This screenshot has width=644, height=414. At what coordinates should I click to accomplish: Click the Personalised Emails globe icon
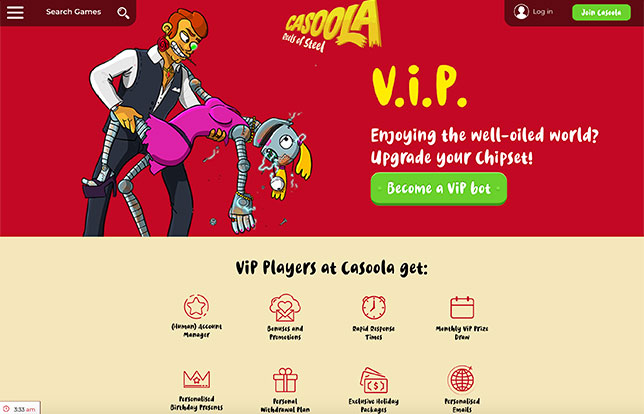(462, 380)
